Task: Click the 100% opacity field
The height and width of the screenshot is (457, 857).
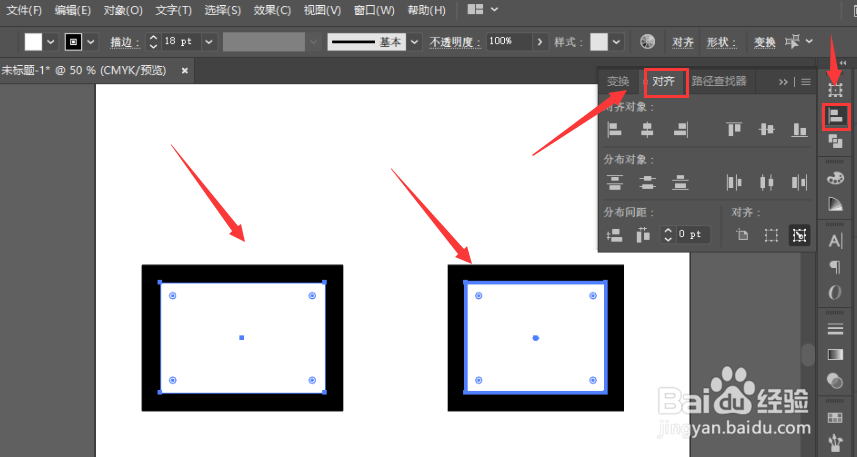Action: point(509,42)
